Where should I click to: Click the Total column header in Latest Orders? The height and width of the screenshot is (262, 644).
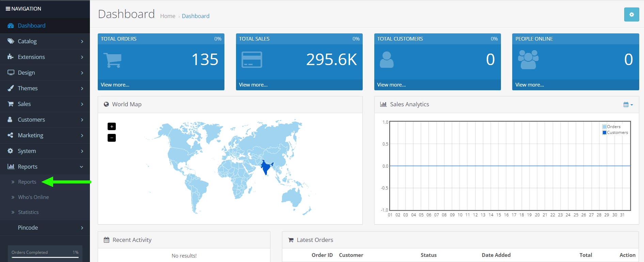point(586,255)
